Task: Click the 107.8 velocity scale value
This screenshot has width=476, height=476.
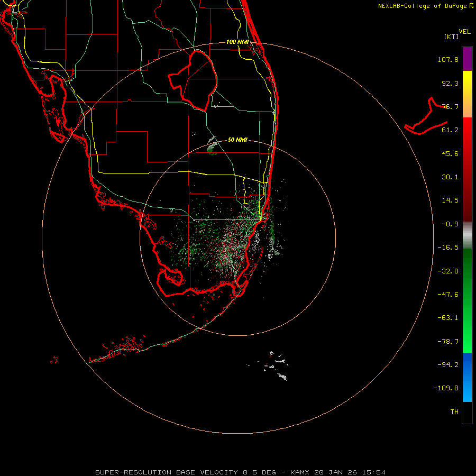Action: 448,59
